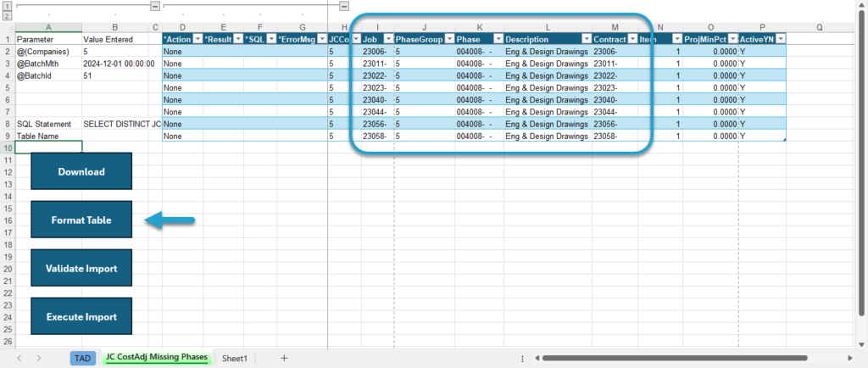Select column A header

tap(48, 27)
